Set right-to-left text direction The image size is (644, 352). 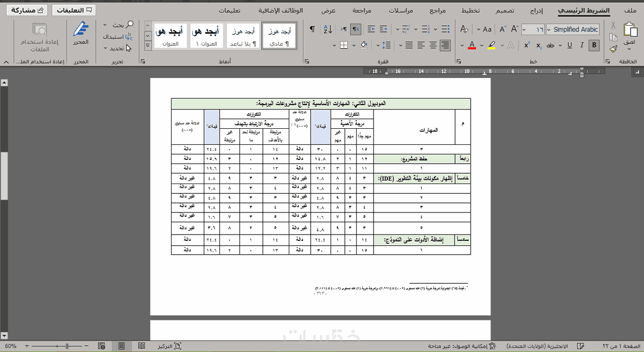355,29
